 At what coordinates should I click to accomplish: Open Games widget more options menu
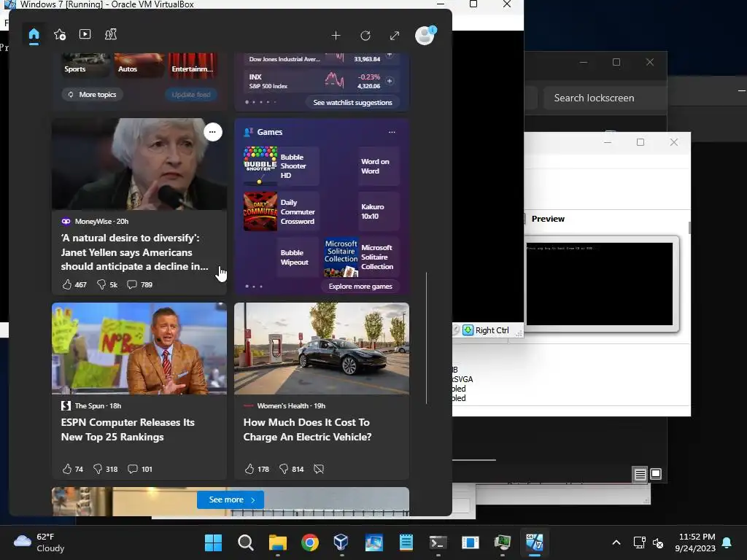(x=392, y=132)
